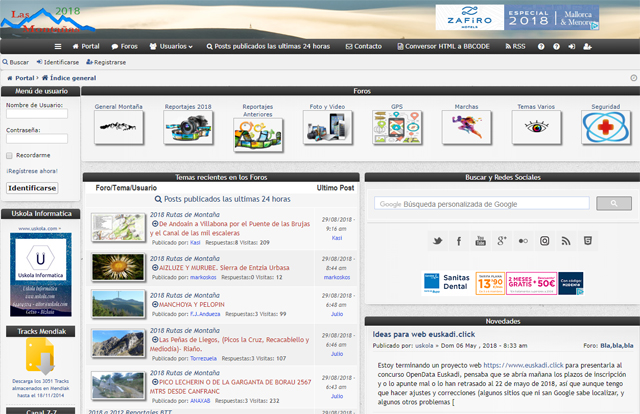The height and width of the screenshot is (414, 640).
Task: Open the Flickr social icon
Action: 523,241
